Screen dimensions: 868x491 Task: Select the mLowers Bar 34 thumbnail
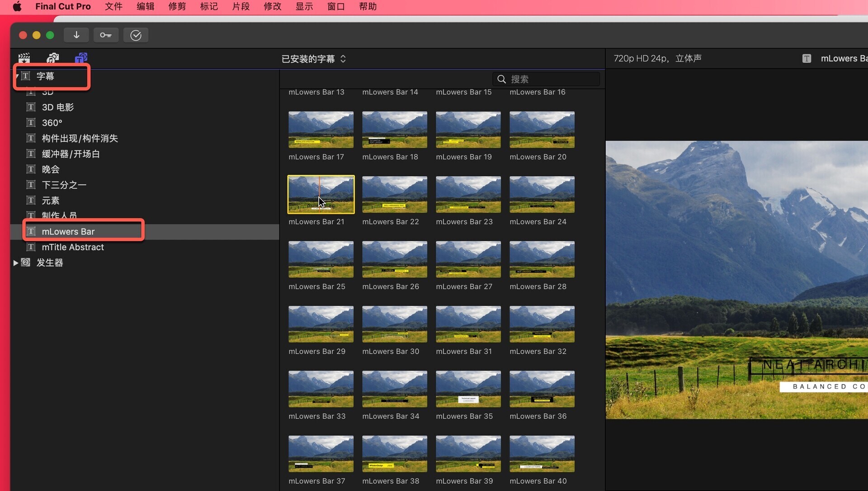pos(395,389)
